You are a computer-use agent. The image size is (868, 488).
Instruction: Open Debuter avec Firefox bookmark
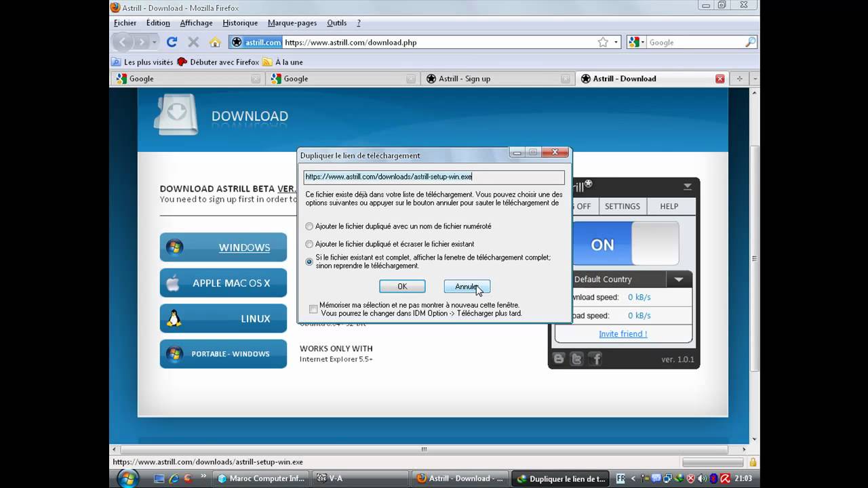pos(218,62)
